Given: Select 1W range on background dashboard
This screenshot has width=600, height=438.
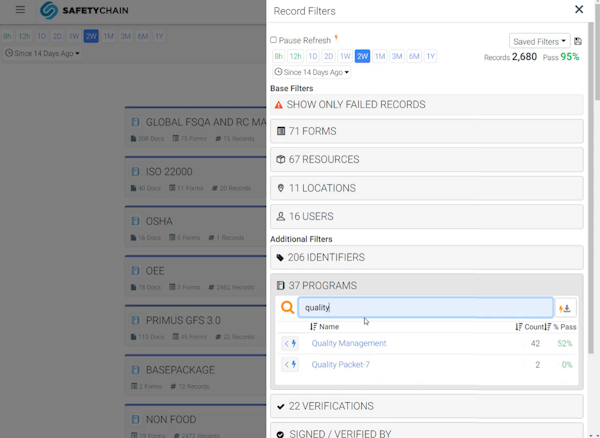Looking at the screenshot, I should tap(74, 36).
